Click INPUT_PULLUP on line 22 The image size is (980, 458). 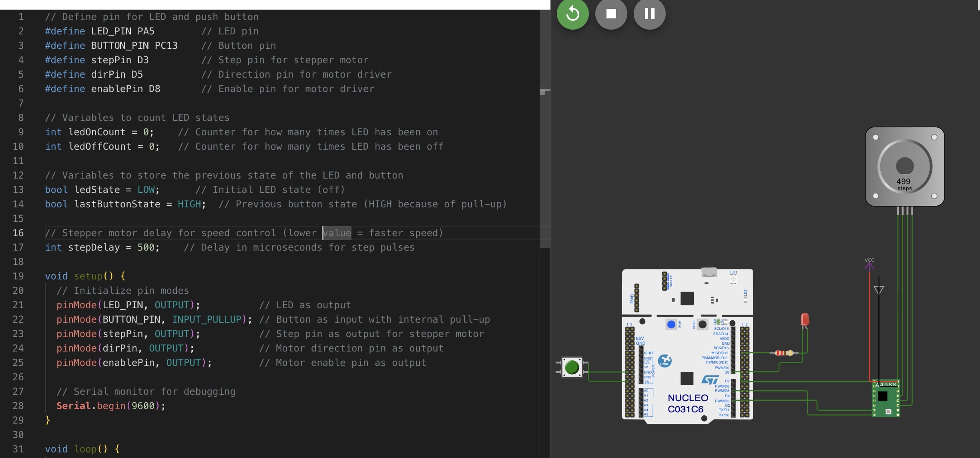click(207, 319)
